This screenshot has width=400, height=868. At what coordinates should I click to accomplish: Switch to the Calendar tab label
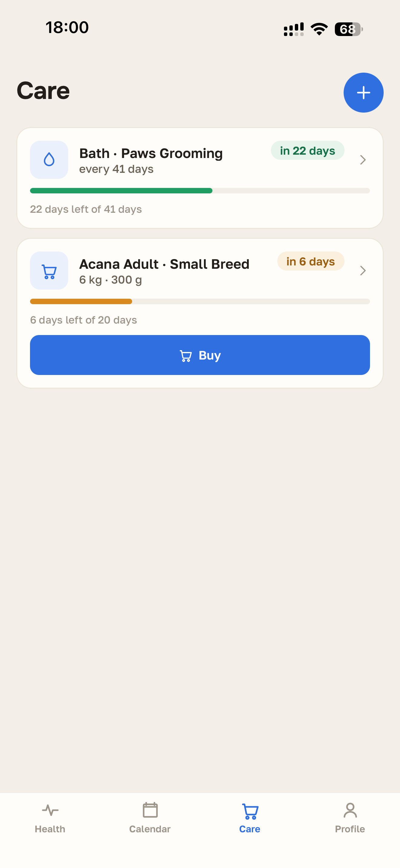click(150, 829)
